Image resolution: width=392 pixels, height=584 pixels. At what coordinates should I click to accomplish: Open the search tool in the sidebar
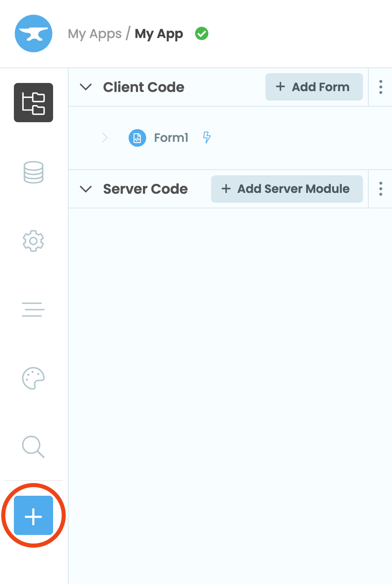click(x=33, y=447)
